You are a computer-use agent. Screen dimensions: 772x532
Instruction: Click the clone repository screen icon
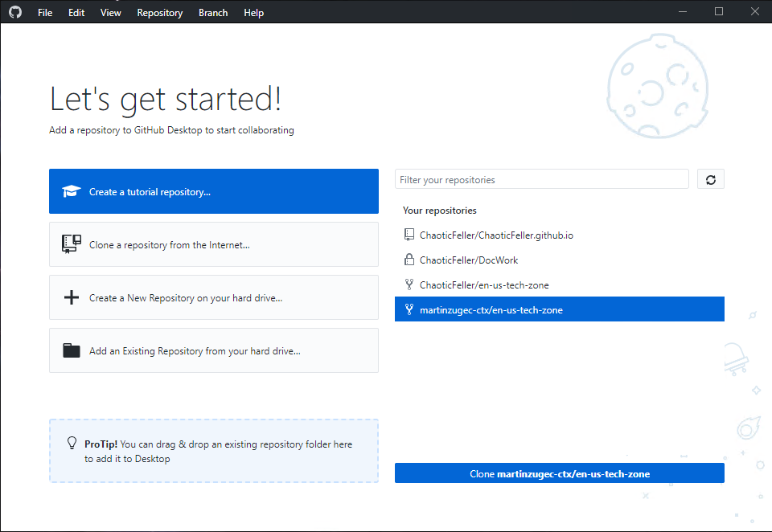click(x=72, y=243)
